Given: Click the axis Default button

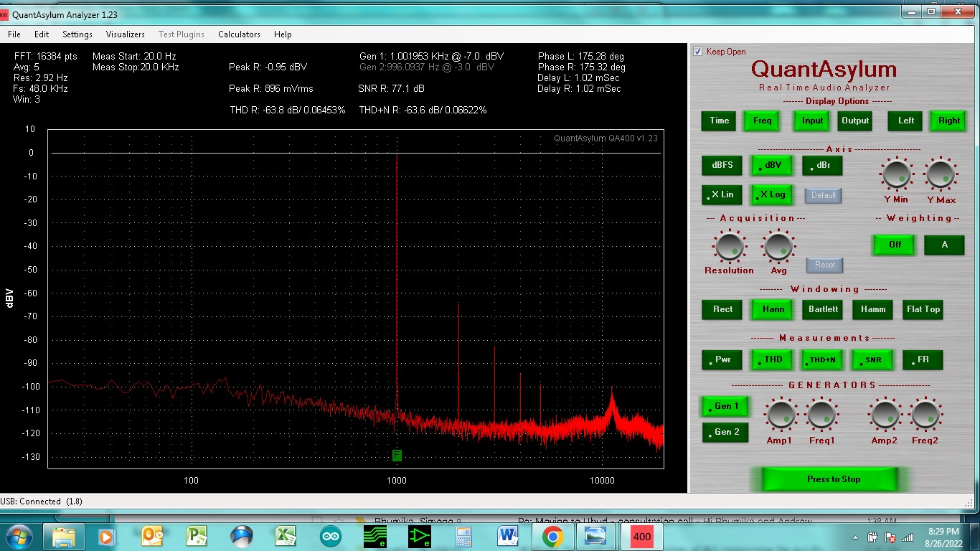Looking at the screenshot, I should tap(824, 195).
